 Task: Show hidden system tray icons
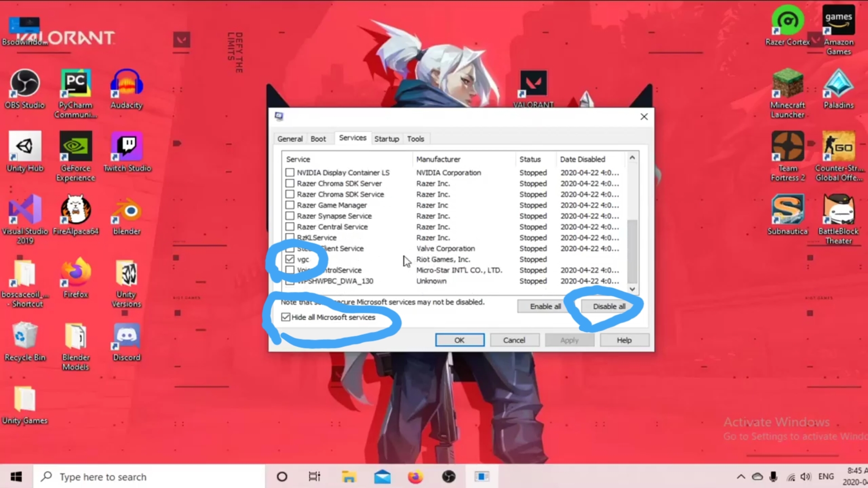(x=741, y=477)
